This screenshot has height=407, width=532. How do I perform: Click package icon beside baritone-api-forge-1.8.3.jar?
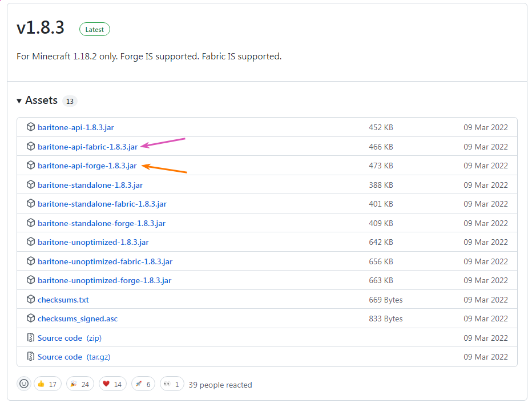click(30, 166)
